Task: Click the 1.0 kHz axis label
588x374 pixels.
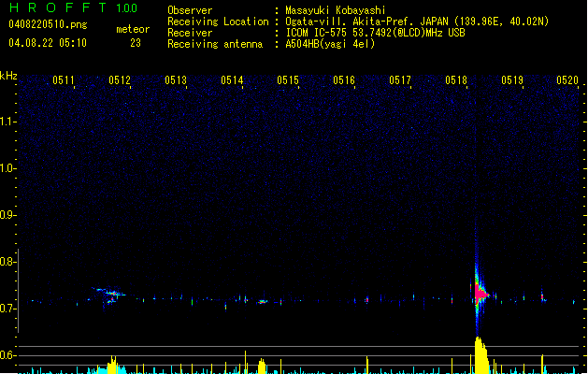Action: pos(7,168)
